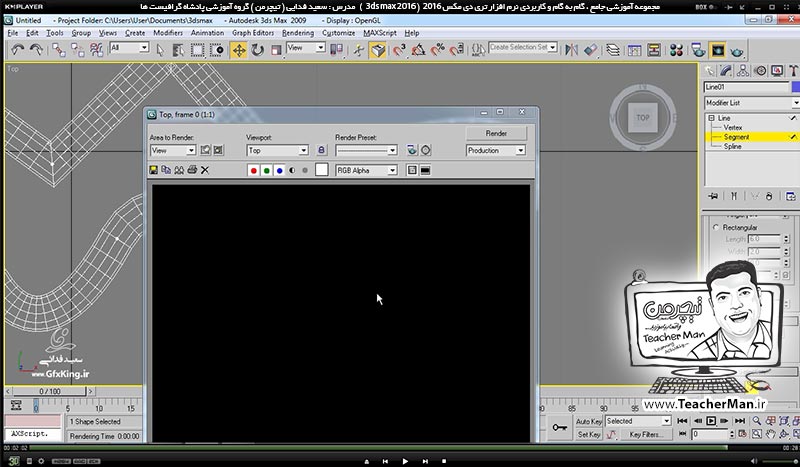Print the rendered image
800x467 pixels.
[x=192, y=170]
